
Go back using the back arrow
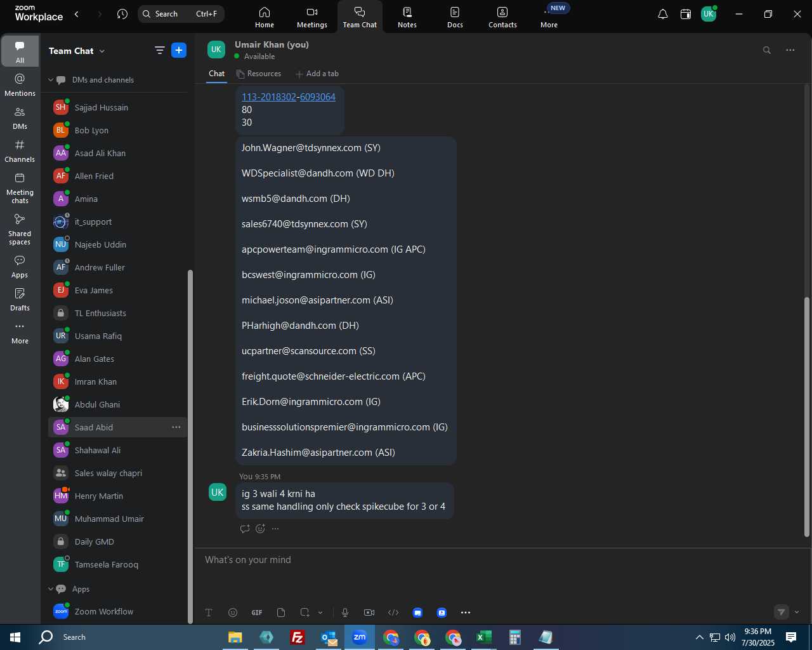77,14
